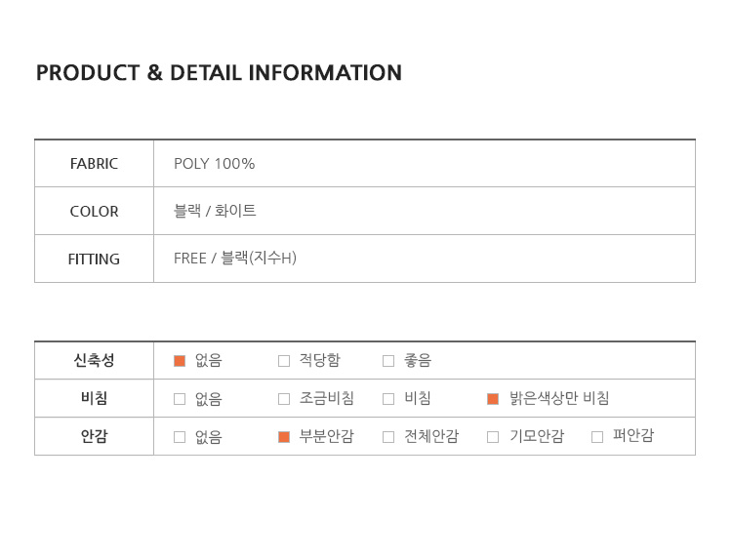The height and width of the screenshot is (560, 732).
Task: Click the FABRIC row label
Action: (x=94, y=164)
